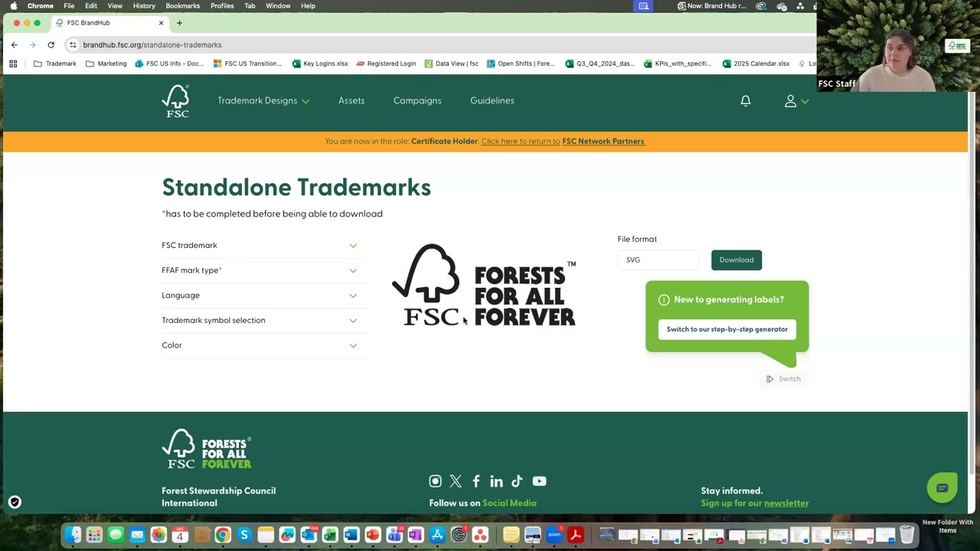The height and width of the screenshot is (551, 980).
Task: Open FSC YouTube social icon
Action: click(x=539, y=481)
